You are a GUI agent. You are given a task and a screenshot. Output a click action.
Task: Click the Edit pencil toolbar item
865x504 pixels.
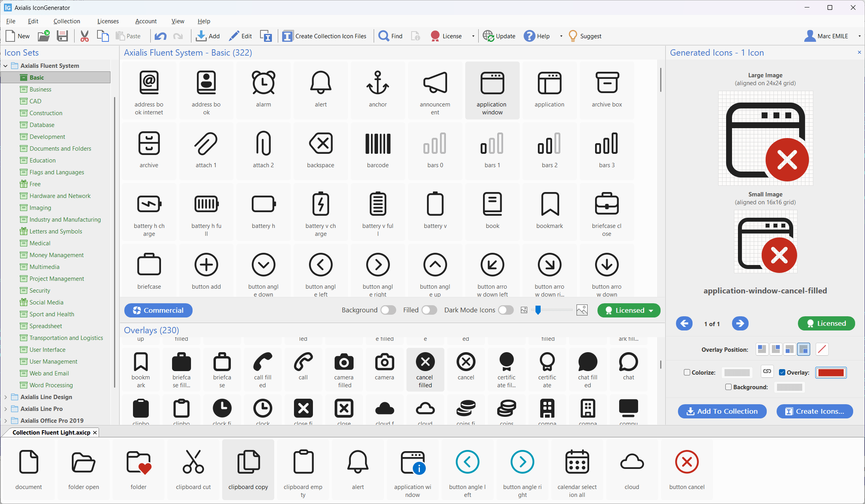tap(240, 36)
